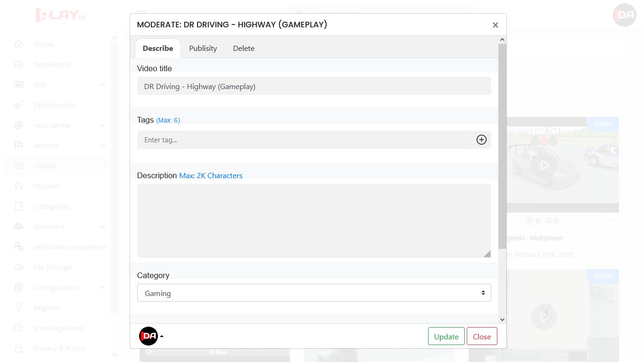This screenshot has height=362, width=644.
Task: Open the Category dropdown showing Gaming
Action: click(314, 293)
